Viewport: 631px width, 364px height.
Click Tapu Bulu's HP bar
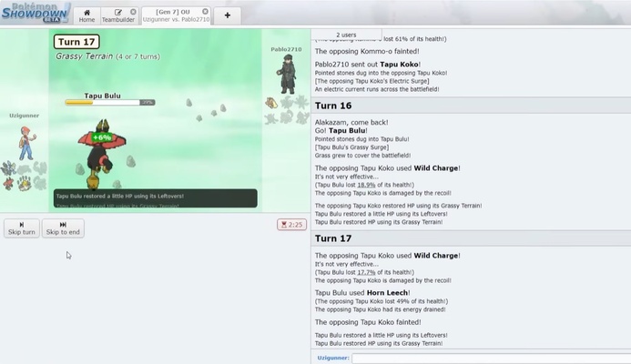[x=110, y=103]
